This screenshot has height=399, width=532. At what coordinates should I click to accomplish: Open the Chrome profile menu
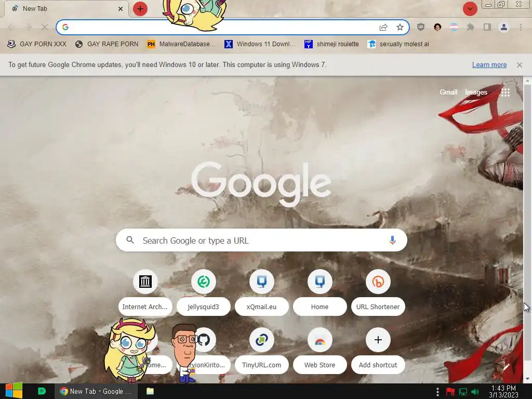tap(504, 27)
